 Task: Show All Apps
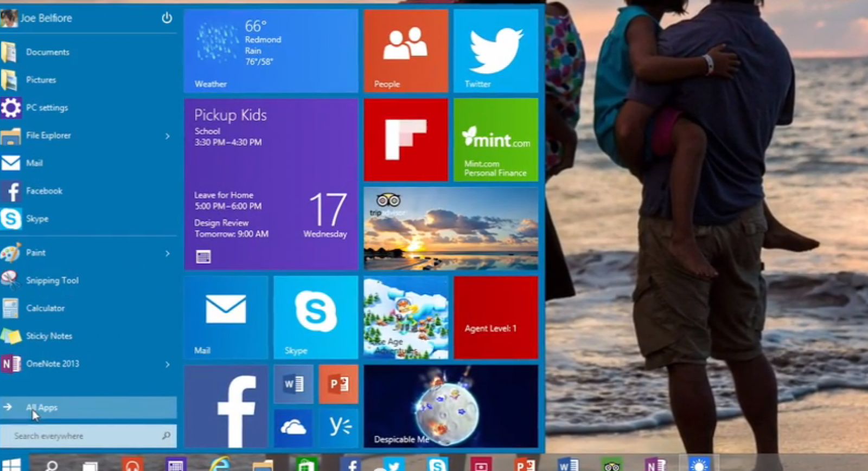[88, 408]
